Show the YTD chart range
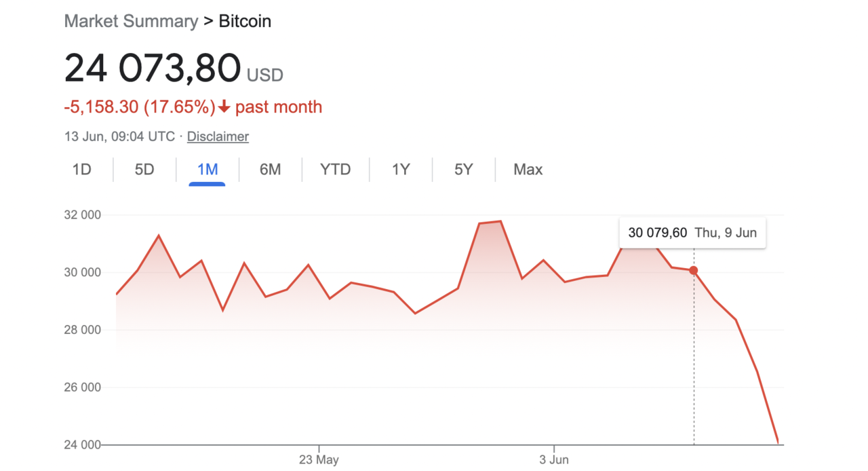The height and width of the screenshot is (471, 868). 336,170
